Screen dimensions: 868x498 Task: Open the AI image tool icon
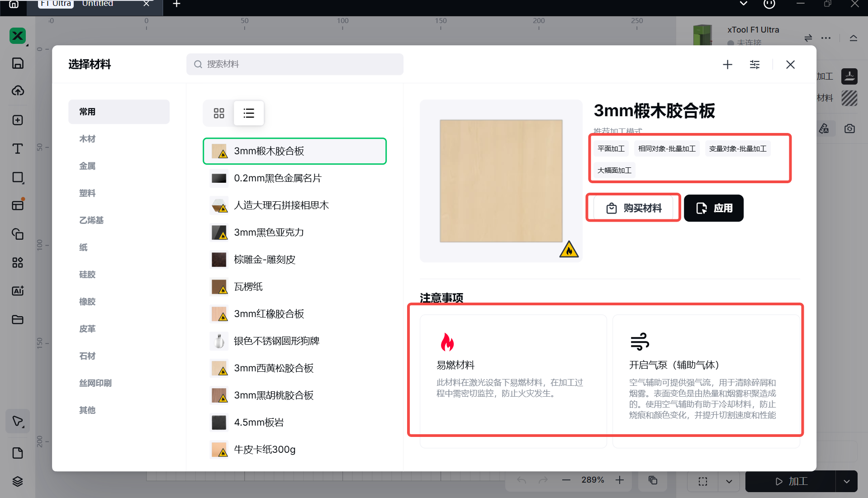(18, 291)
